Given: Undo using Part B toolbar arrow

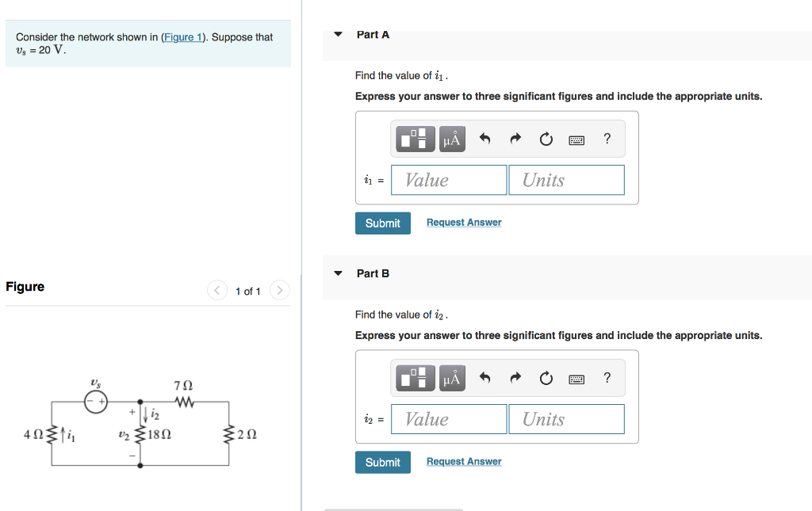Looking at the screenshot, I should coord(484,377).
